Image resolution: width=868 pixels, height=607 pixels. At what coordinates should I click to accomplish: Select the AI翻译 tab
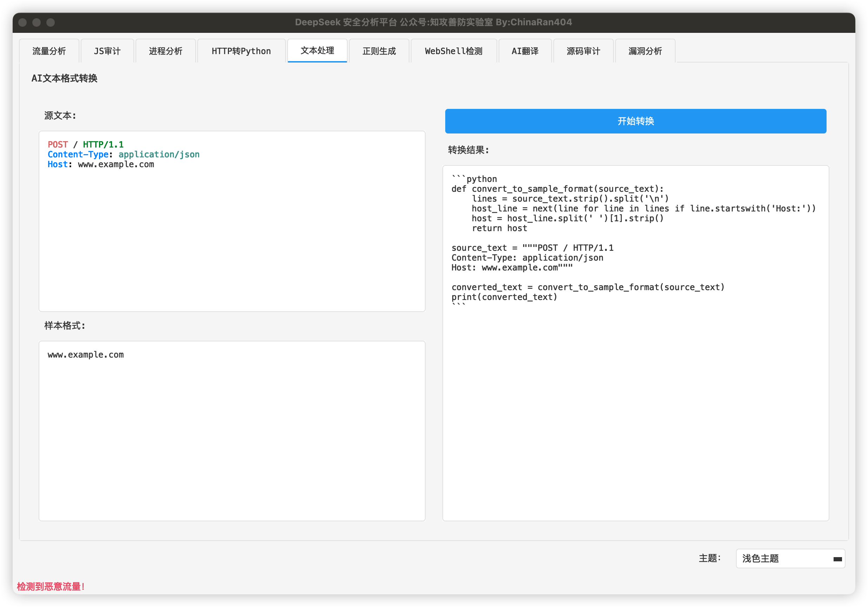(525, 51)
